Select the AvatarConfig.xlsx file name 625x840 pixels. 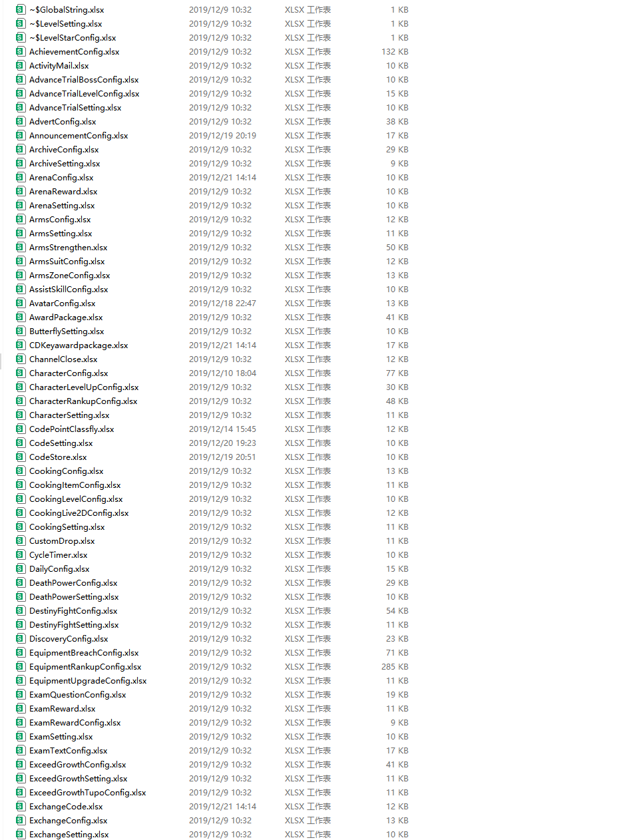[x=62, y=304]
